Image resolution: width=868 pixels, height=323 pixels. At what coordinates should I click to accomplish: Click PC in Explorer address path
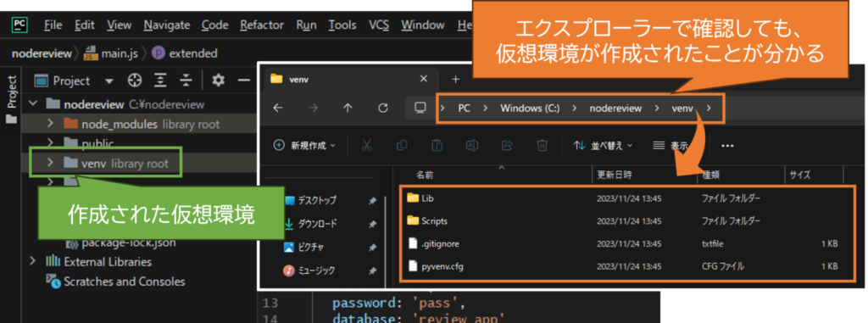(x=464, y=108)
